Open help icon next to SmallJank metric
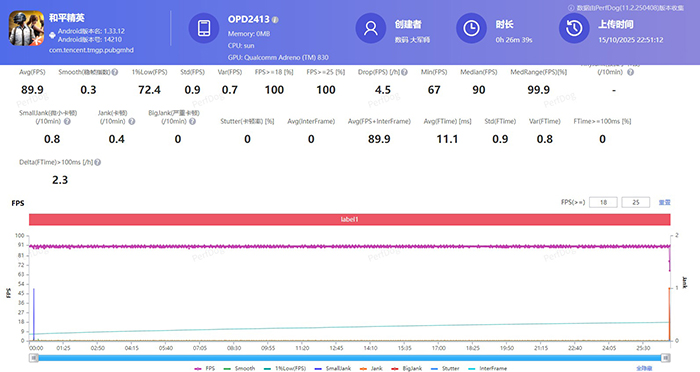Screen dimensions: 700x372 [x=67, y=121]
